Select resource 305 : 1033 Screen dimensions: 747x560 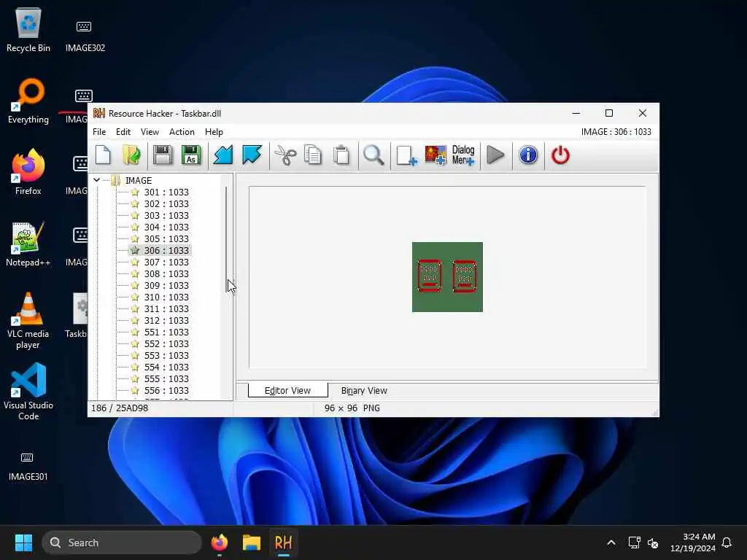pos(166,239)
